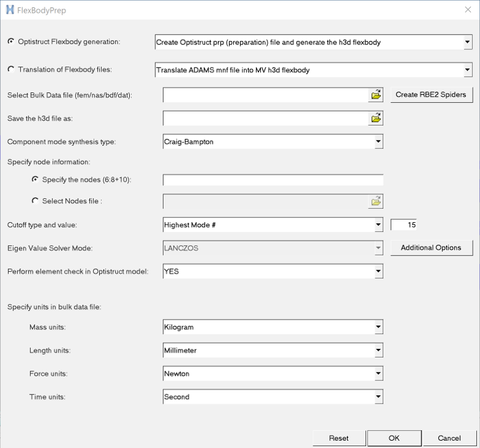Select Translation of Flexbody files radio button
This screenshot has height=448, width=480.
tap(11, 70)
